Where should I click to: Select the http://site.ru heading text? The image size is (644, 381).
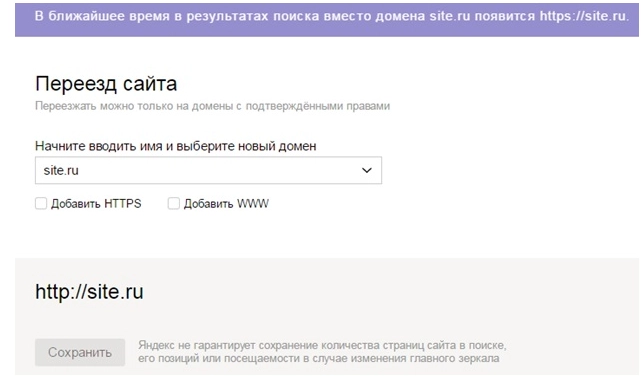coord(89,292)
